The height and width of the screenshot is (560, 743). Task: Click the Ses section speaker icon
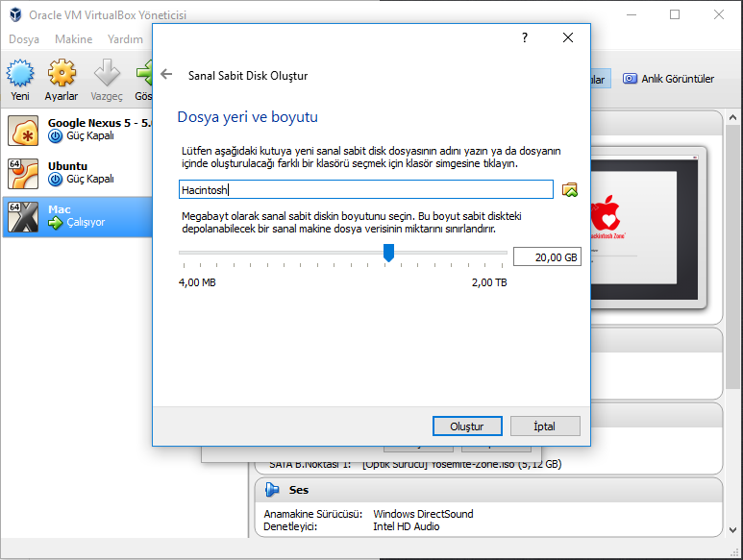pos(272,490)
